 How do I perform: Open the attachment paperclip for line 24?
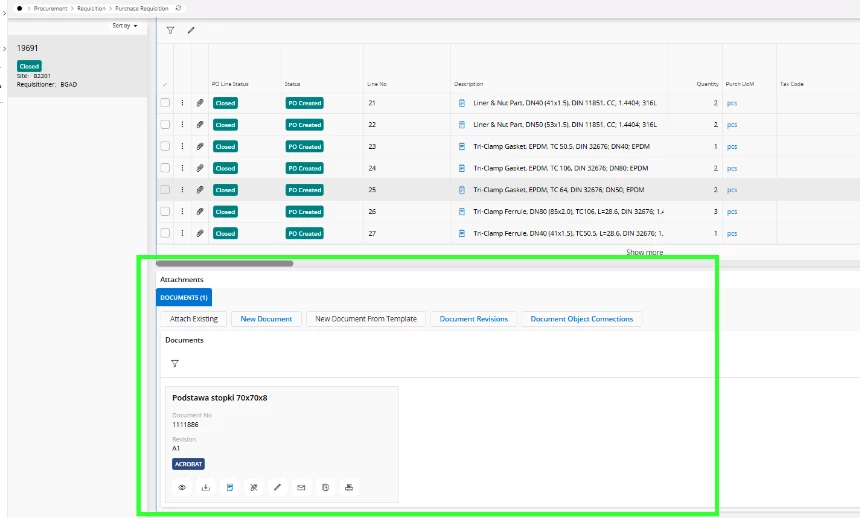pos(200,168)
